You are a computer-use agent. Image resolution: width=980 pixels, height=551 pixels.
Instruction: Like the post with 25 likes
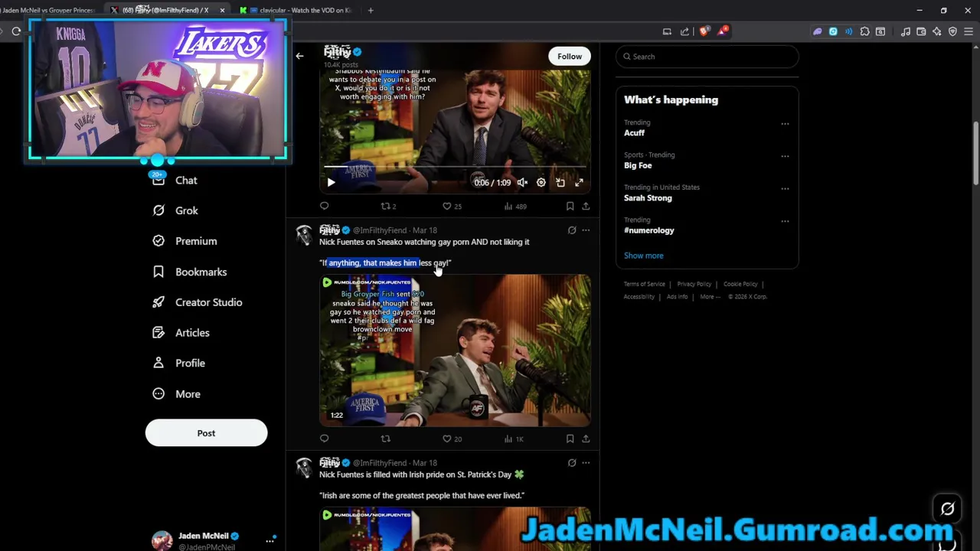(452, 206)
